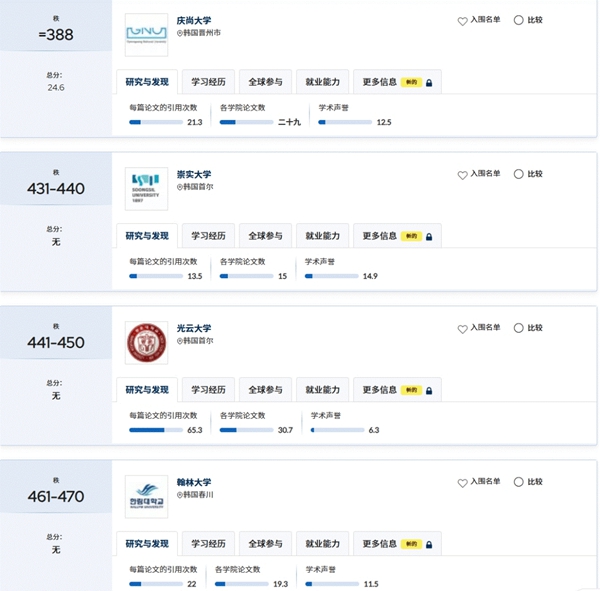Click the 崇实大学 Soongsil logo
The width and height of the screenshot is (600, 591).
point(146,189)
